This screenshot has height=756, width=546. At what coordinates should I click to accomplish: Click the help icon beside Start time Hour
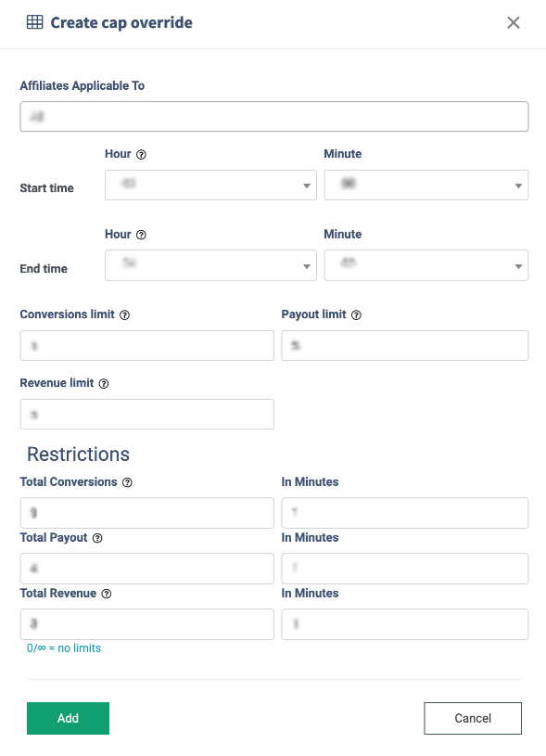141,155
